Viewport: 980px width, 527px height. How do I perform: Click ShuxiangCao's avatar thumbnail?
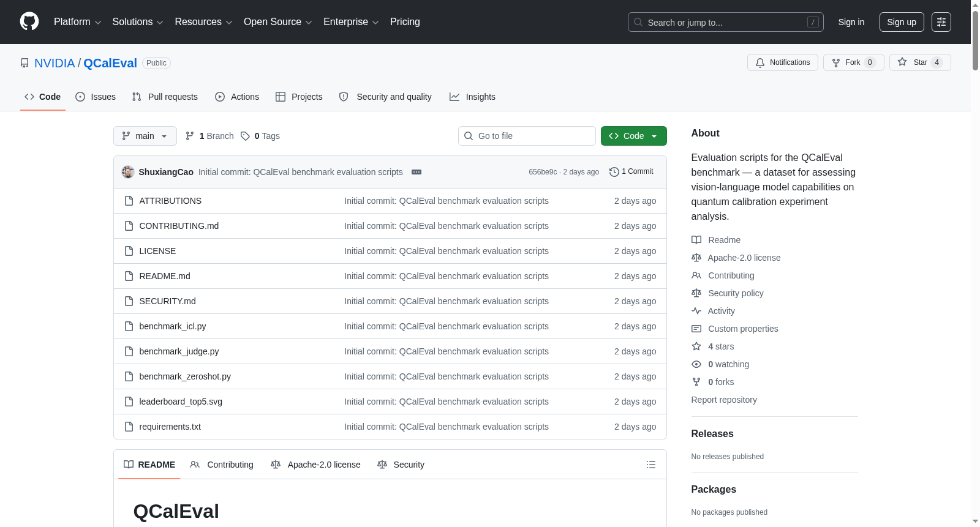[128, 172]
